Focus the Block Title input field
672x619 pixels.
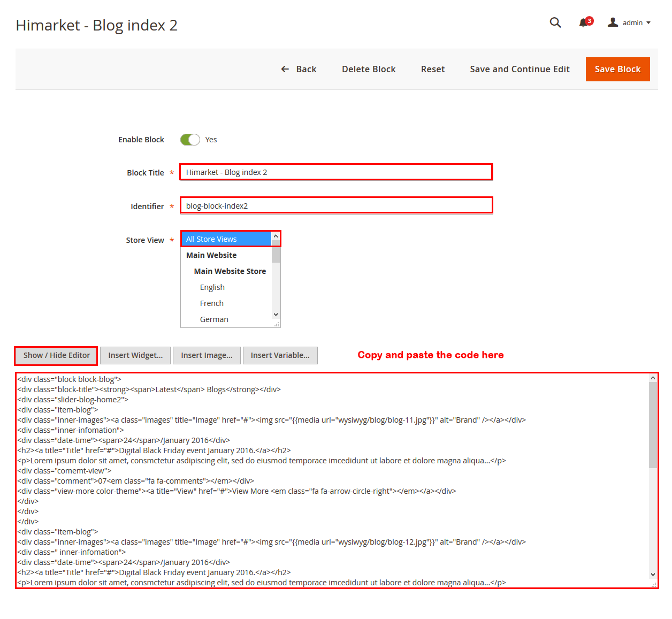pyautogui.click(x=336, y=172)
